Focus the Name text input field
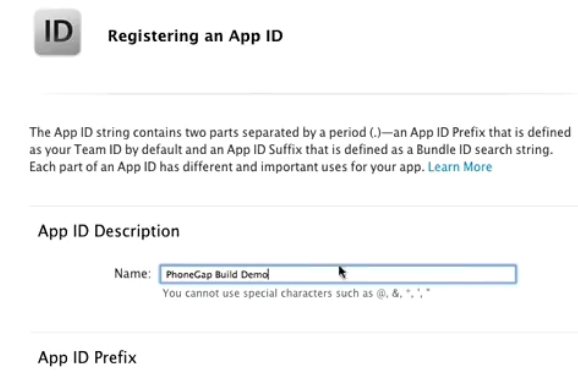This screenshot has width=578, height=379. tap(338, 274)
